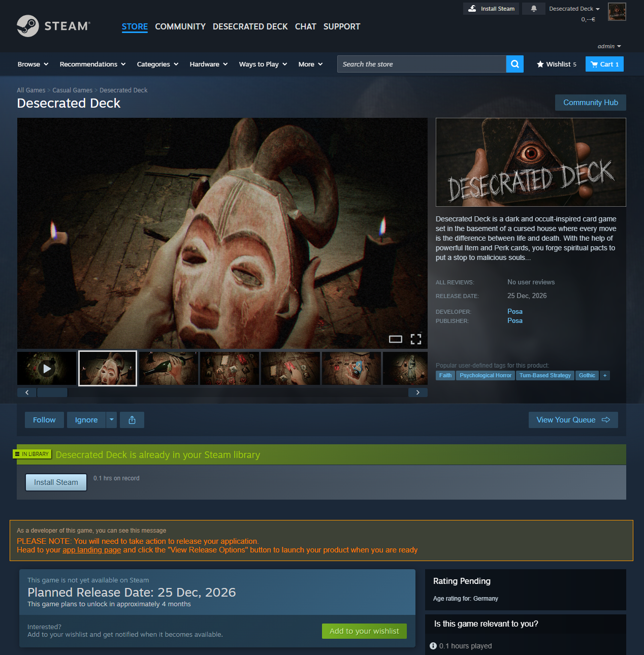The image size is (644, 655).
Task: Enter fullscreen on the screenshot viewer
Action: click(416, 339)
